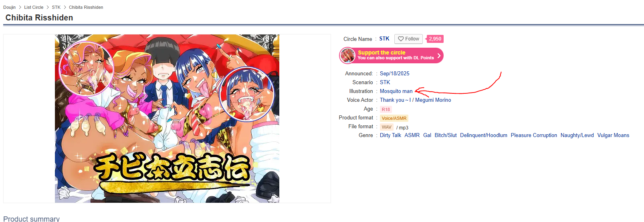
Task: Select the Sep/18/2025 announced date link
Action: 395,73
